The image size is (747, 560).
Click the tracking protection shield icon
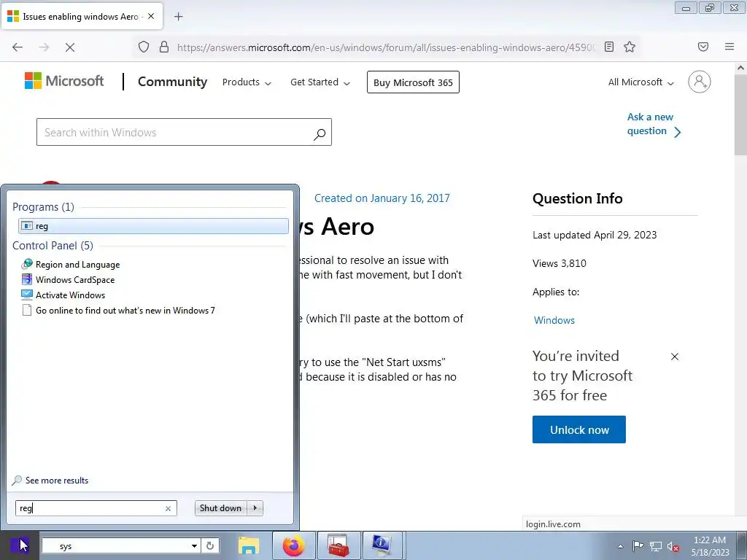click(x=144, y=47)
